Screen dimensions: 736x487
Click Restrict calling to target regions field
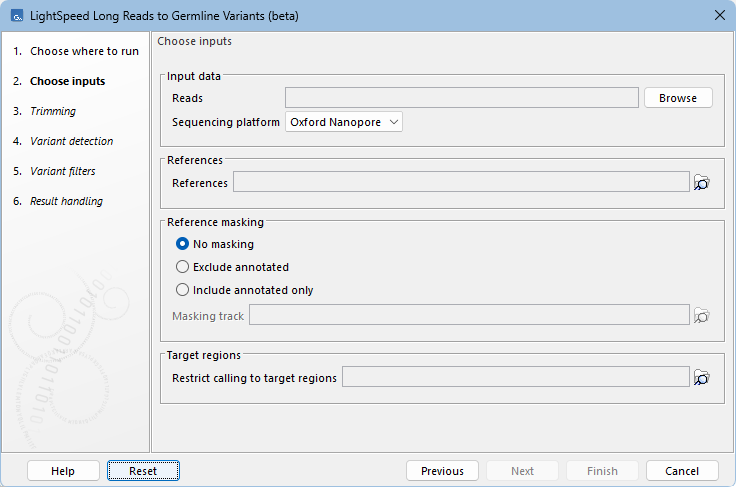[516, 377]
